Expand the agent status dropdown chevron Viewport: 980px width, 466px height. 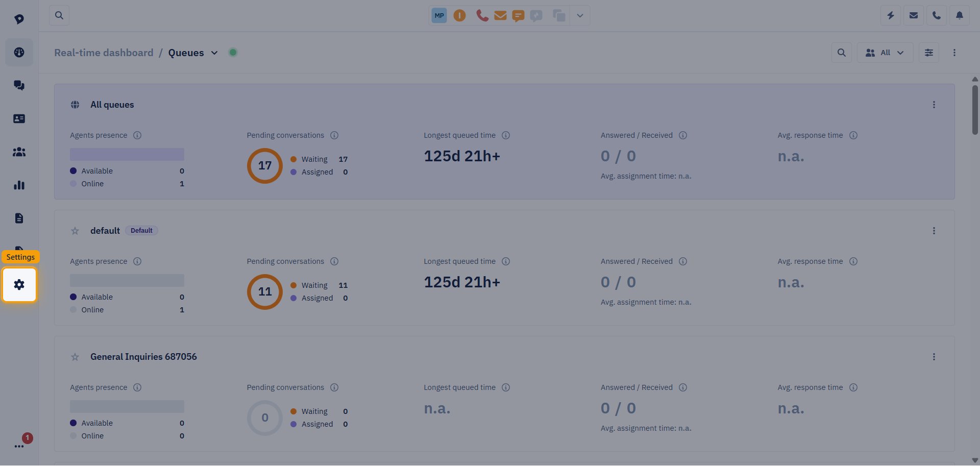click(580, 15)
